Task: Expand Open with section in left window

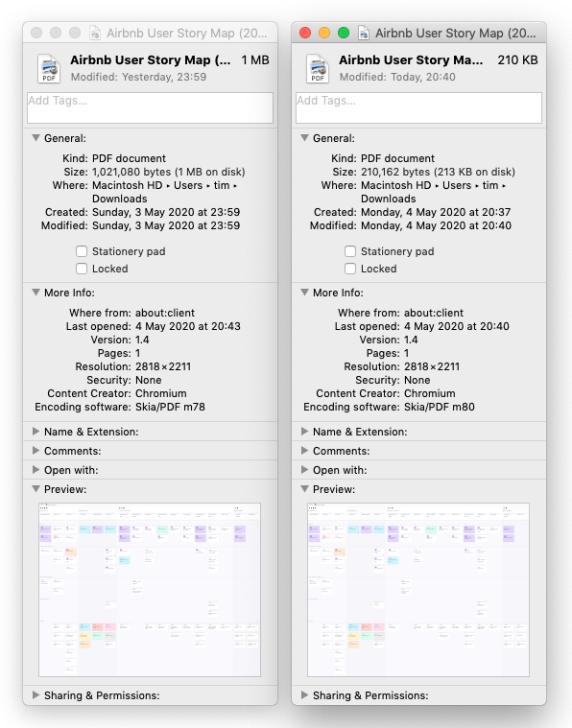Action: click(36, 470)
